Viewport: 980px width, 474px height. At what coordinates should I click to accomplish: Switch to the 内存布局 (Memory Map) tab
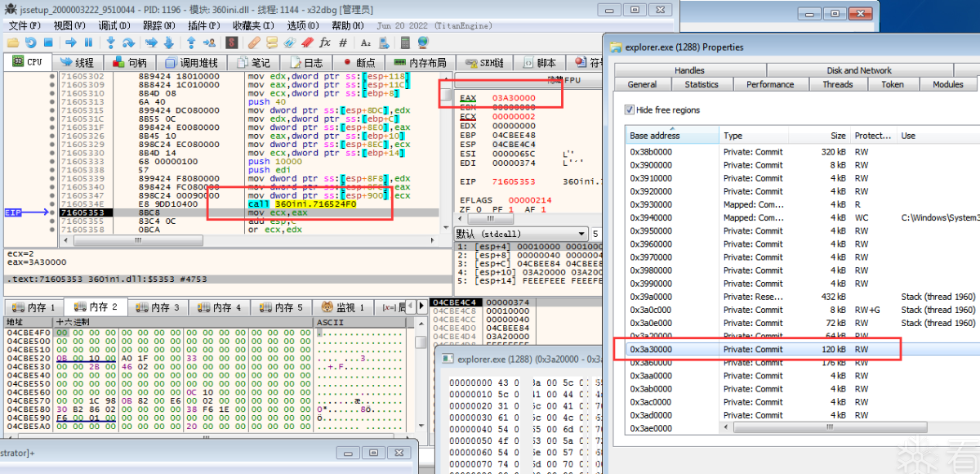click(421, 62)
